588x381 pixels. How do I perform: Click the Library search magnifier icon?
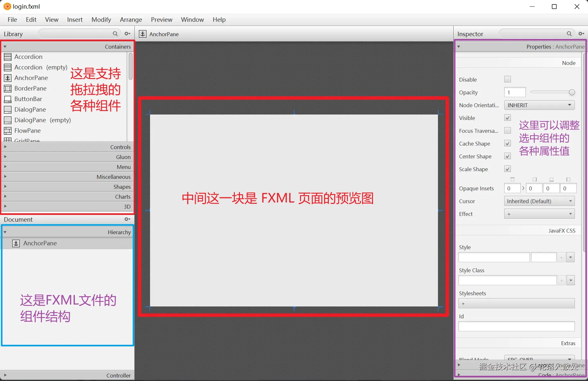[115, 34]
